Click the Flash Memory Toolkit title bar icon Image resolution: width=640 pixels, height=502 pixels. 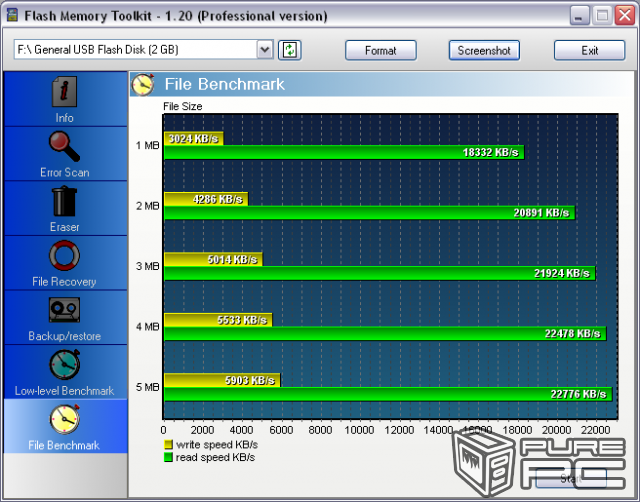click(x=13, y=16)
